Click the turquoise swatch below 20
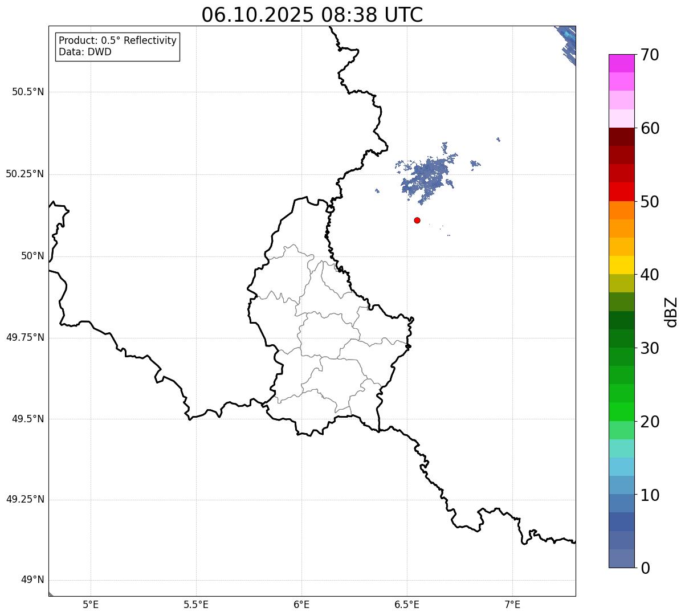The height and width of the screenshot is (616, 685). coord(622,448)
